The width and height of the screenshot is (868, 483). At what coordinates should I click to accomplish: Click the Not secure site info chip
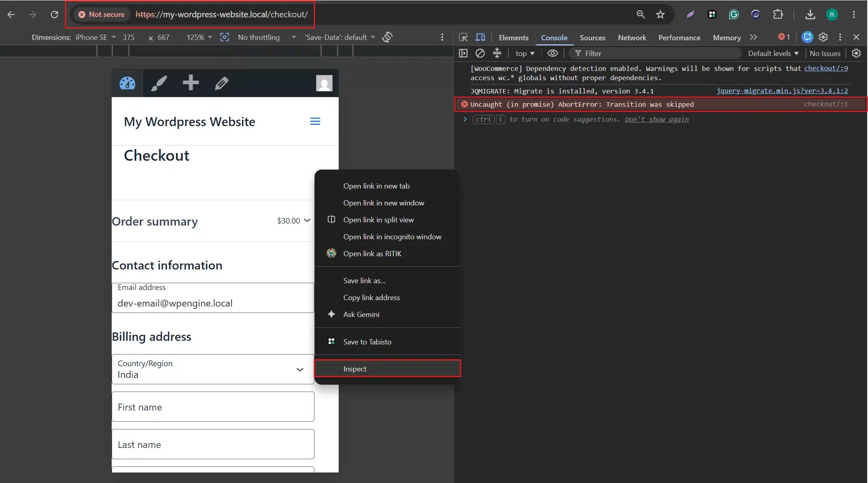pos(102,15)
